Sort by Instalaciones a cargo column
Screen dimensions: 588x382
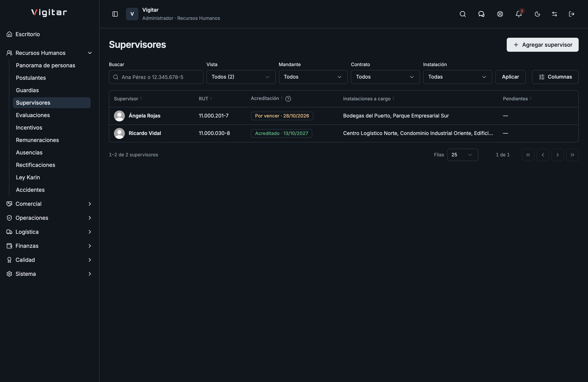tap(369, 99)
